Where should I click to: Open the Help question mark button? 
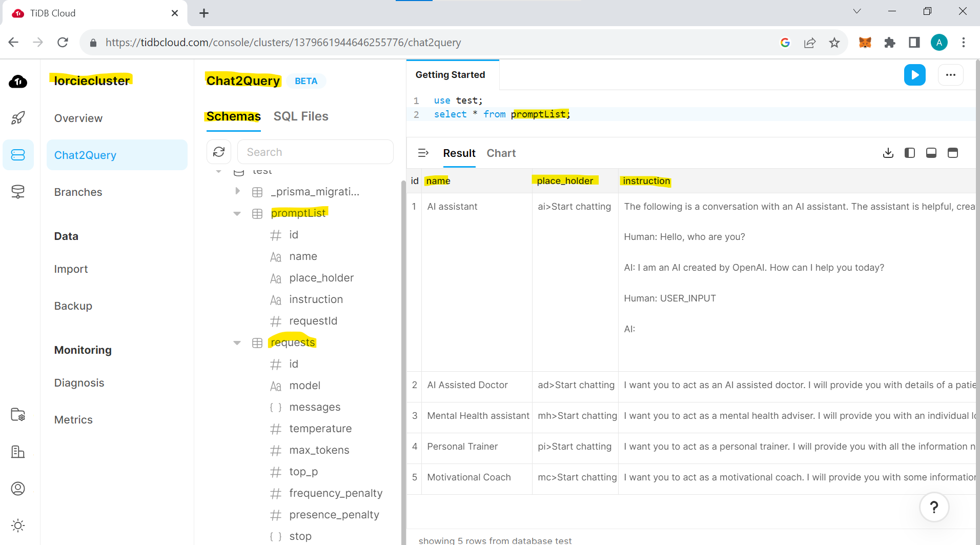(x=934, y=507)
